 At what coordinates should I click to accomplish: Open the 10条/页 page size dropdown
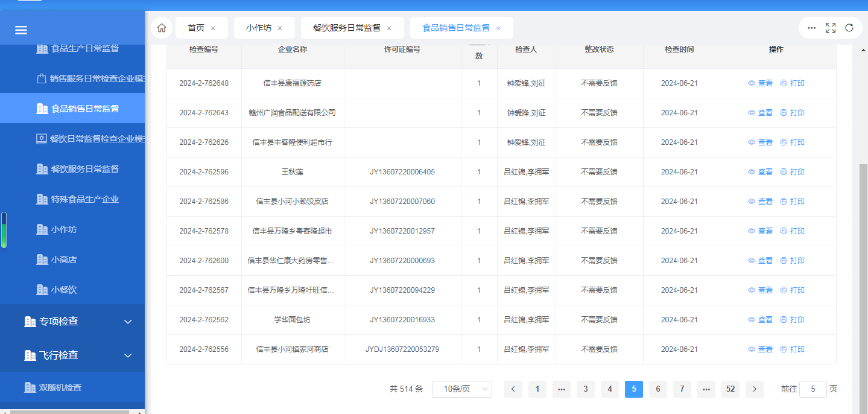tap(461, 389)
